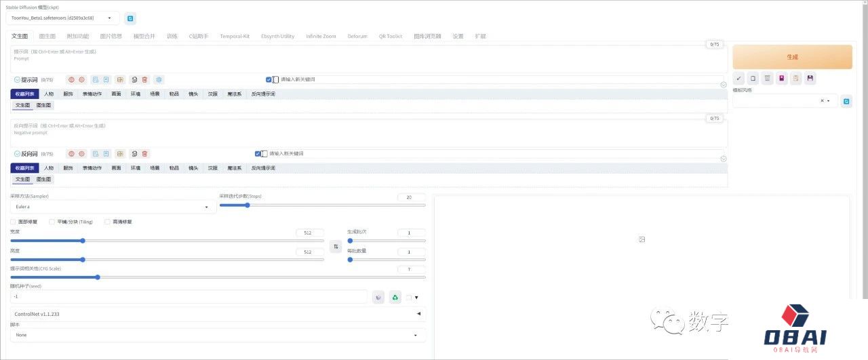Switch to the 图生图 main tab

47,36
